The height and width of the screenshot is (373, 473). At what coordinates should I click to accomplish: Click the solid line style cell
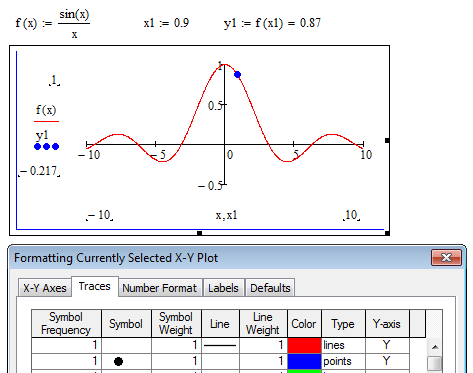tap(220, 345)
